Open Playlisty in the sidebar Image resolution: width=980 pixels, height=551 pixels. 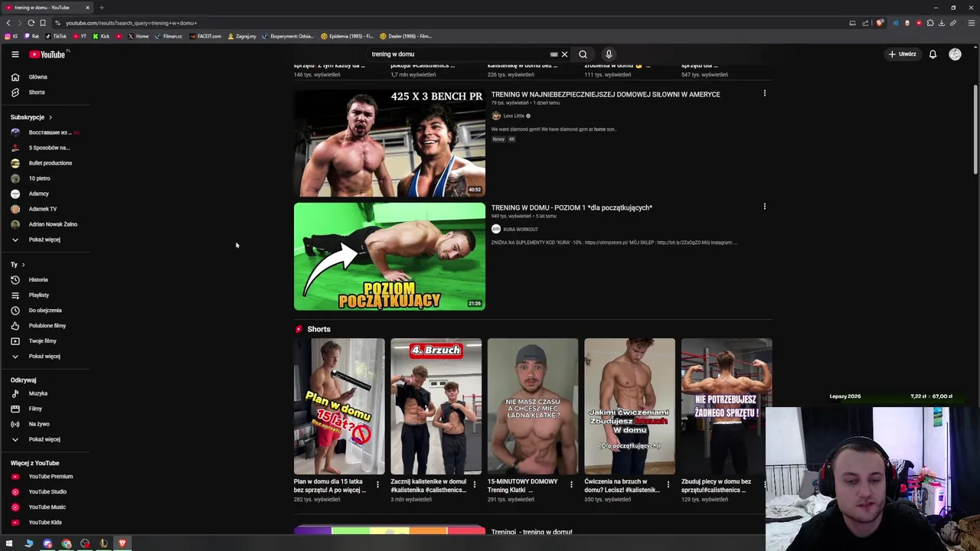(x=39, y=295)
